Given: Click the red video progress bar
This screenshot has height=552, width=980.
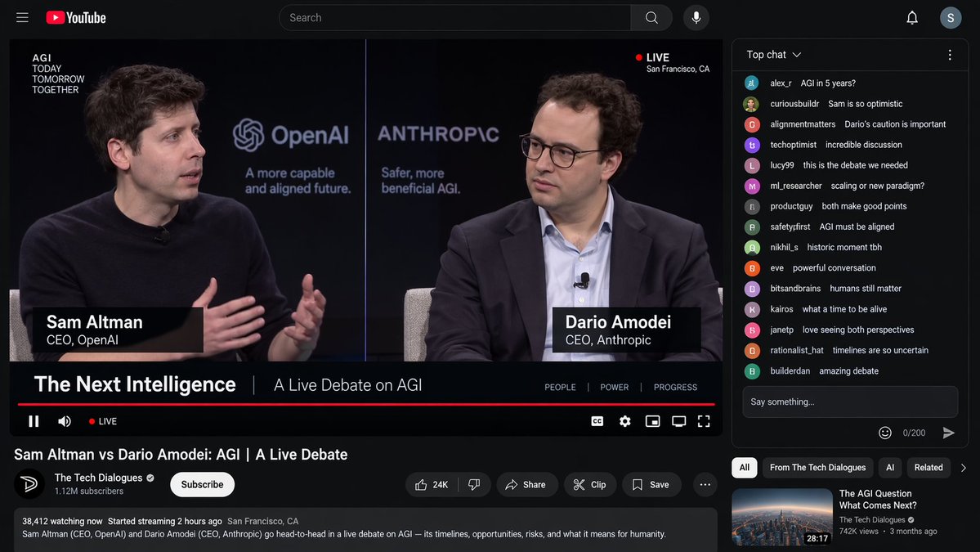Looking at the screenshot, I should click(x=366, y=405).
